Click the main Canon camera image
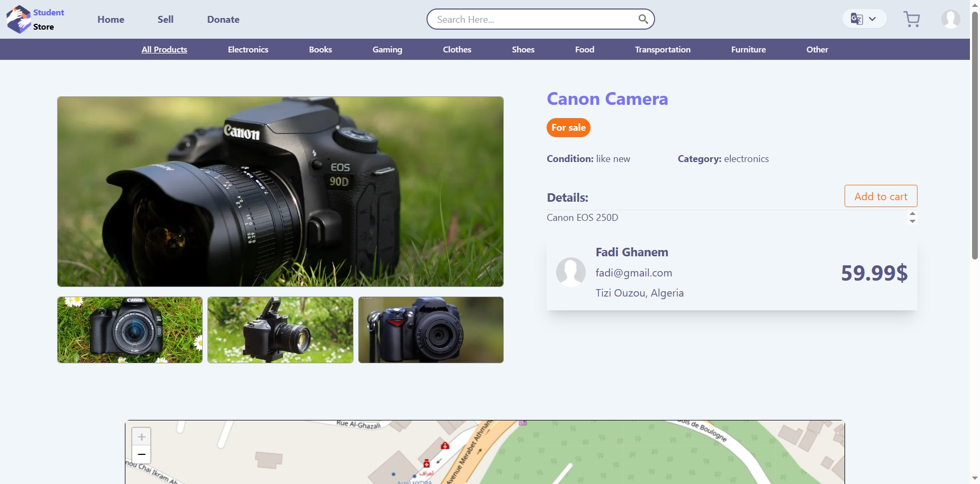This screenshot has width=980, height=484. (x=280, y=192)
